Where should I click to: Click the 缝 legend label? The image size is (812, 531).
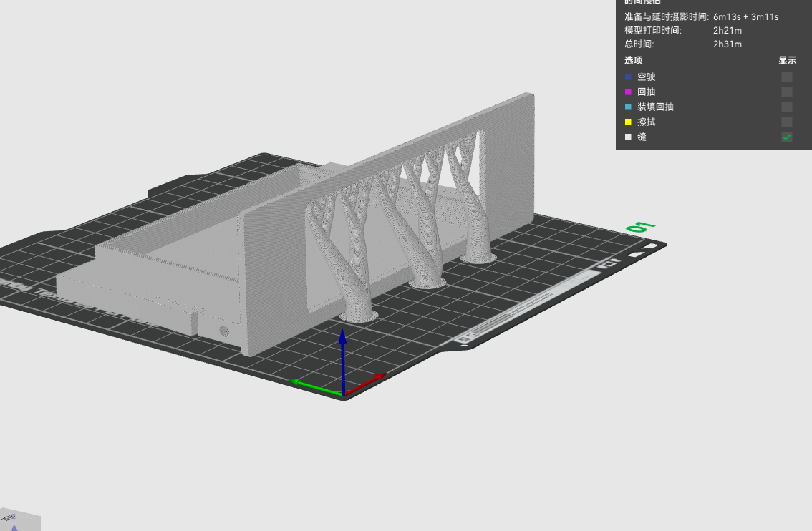point(642,137)
